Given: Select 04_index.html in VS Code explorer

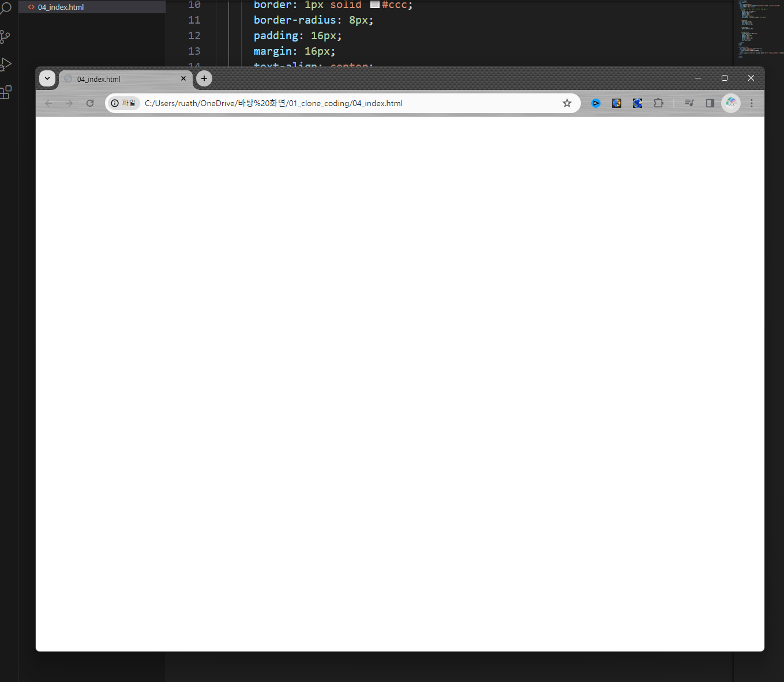Looking at the screenshot, I should [x=92, y=7].
